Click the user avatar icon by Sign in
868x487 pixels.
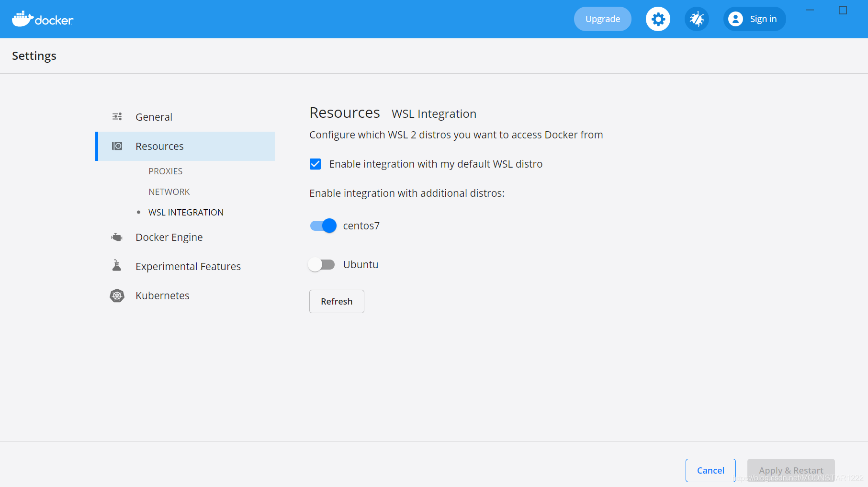pos(735,19)
